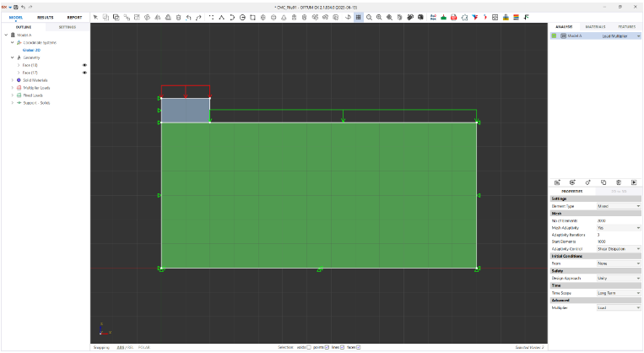Switch to the Results tab
This screenshot has width=644, height=353.
click(x=46, y=17)
